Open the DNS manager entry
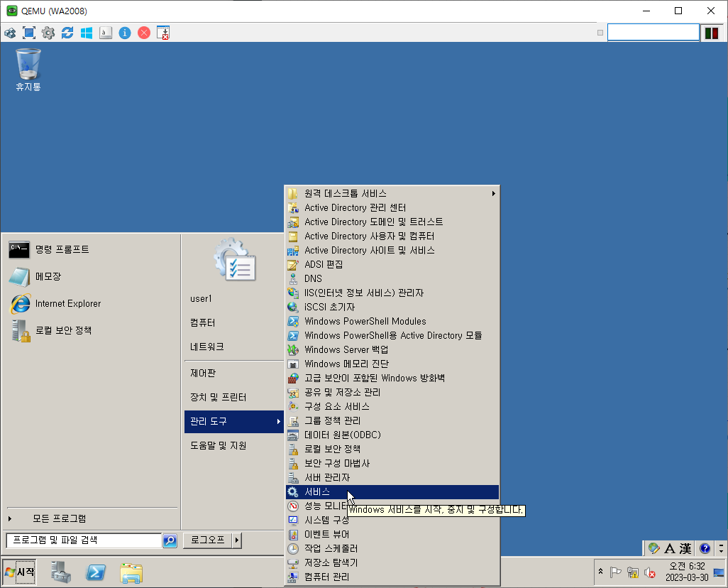 [x=392, y=278]
